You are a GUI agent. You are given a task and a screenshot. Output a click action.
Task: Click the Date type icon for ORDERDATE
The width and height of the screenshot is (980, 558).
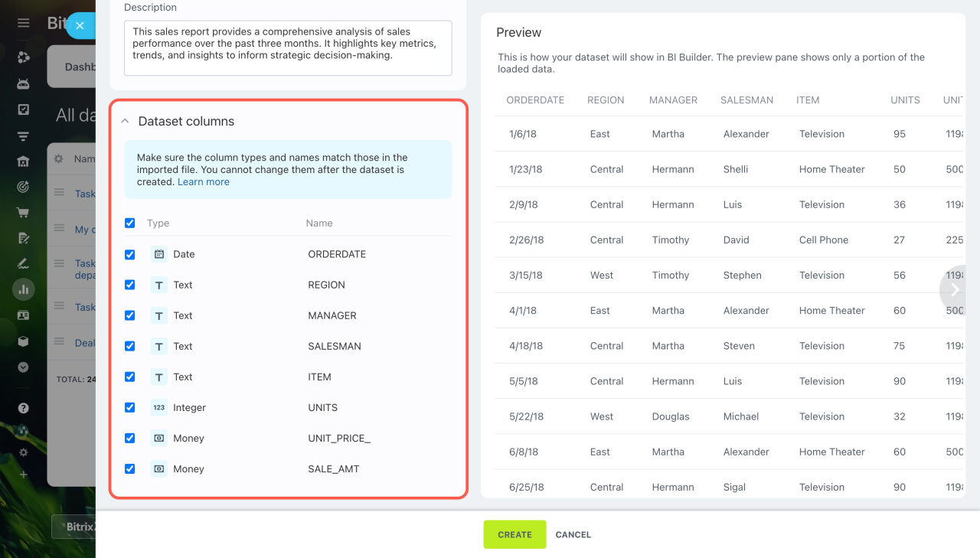(158, 254)
